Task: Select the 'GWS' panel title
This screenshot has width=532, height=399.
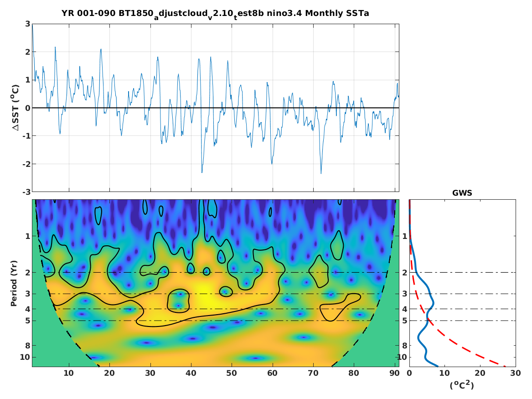Action: 462,193
